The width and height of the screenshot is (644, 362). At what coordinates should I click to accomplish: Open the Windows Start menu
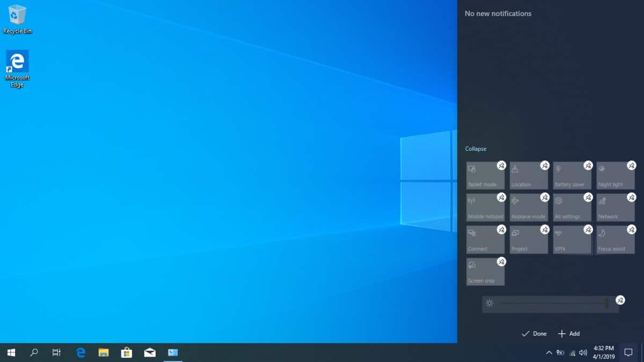point(11,352)
